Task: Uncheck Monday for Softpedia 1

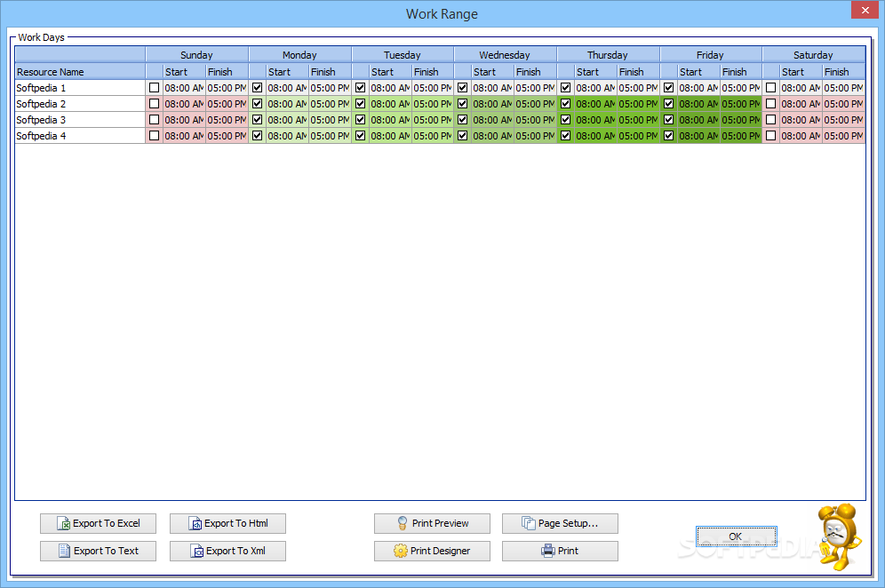Action: coord(258,88)
